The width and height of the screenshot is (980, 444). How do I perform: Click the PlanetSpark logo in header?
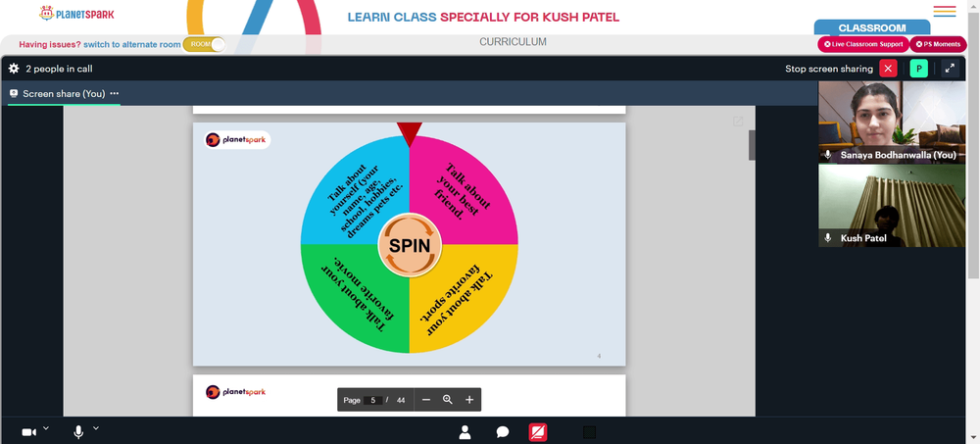coord(76,13)
